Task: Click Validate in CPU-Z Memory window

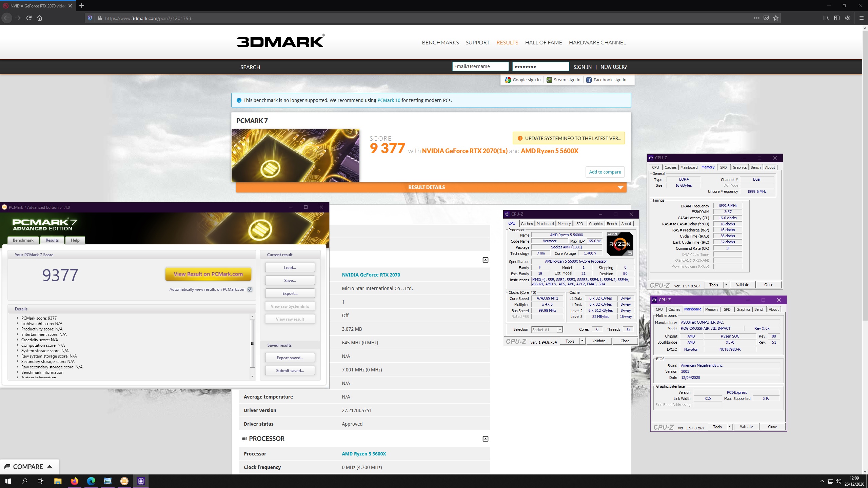Action: tap(742, 285)
